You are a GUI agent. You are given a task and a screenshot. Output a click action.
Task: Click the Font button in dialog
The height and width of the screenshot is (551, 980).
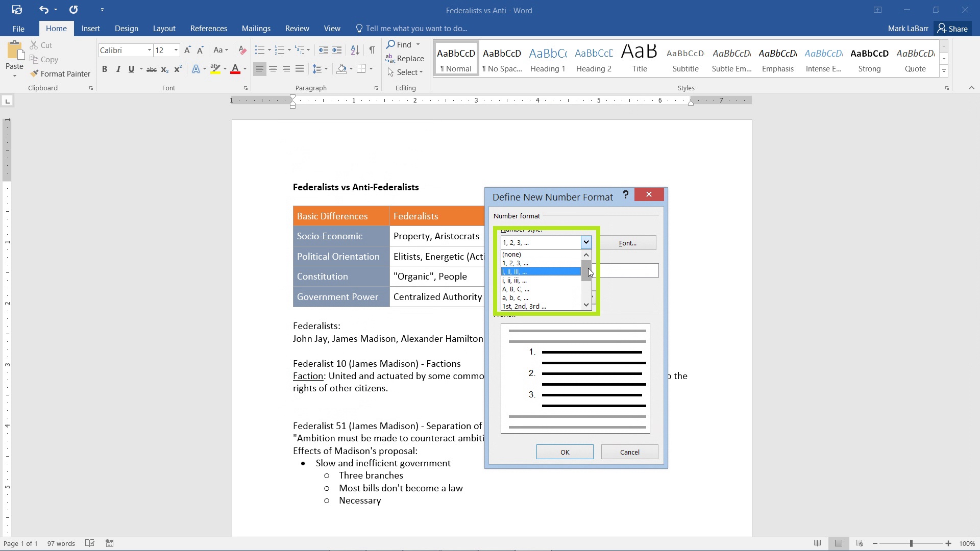(627, 242)
